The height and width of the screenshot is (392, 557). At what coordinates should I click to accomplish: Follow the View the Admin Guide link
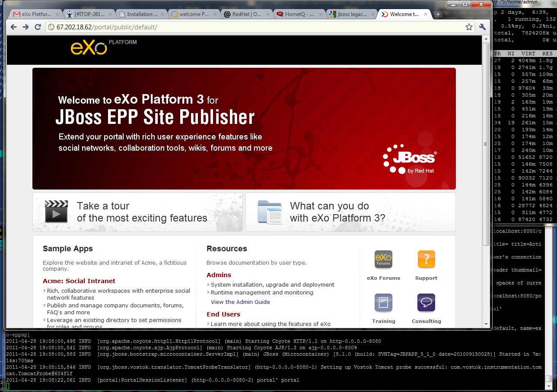240,302
